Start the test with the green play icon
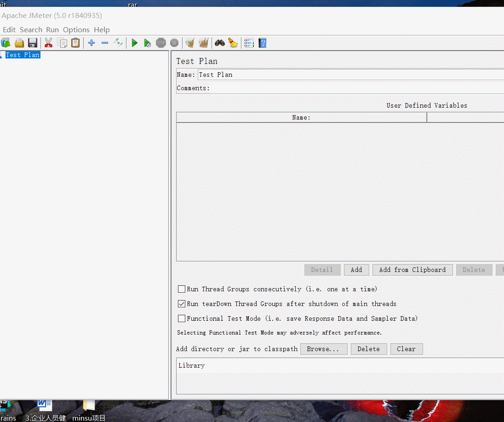This screenshot has width=504, height=422. (x=134, y=43)
